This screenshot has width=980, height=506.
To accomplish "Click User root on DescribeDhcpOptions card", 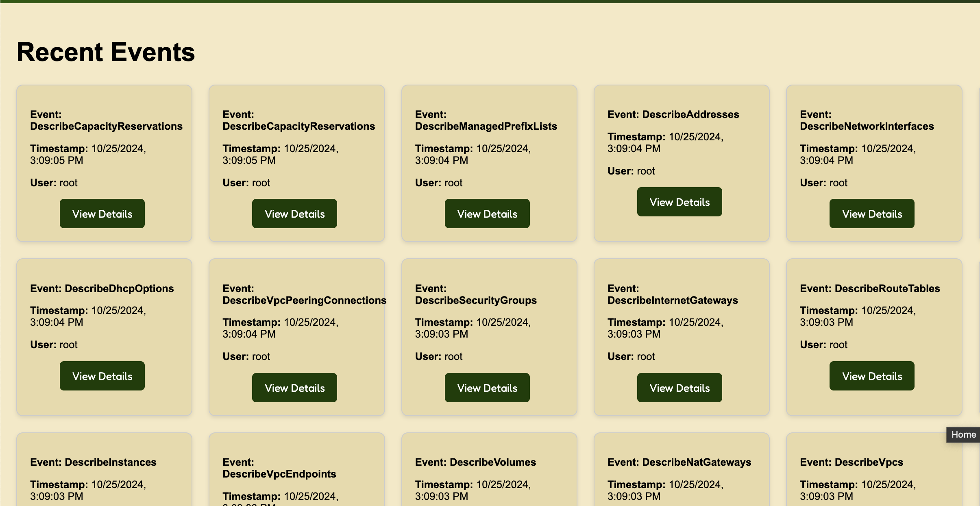I will (54, 345).
